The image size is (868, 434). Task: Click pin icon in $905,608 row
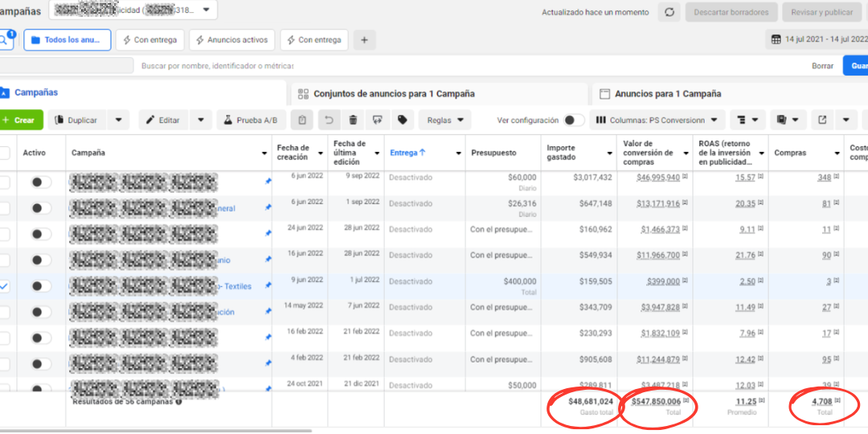268,362
